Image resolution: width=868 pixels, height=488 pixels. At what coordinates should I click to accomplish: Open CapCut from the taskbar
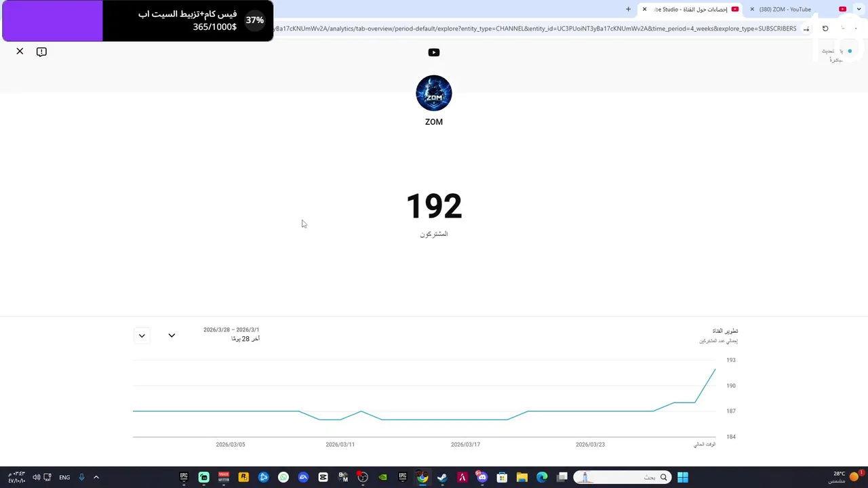tap(323, 477)
